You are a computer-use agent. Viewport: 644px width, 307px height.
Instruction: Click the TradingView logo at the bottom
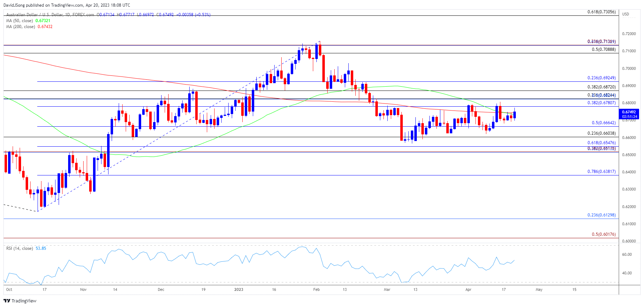point(20,301)
